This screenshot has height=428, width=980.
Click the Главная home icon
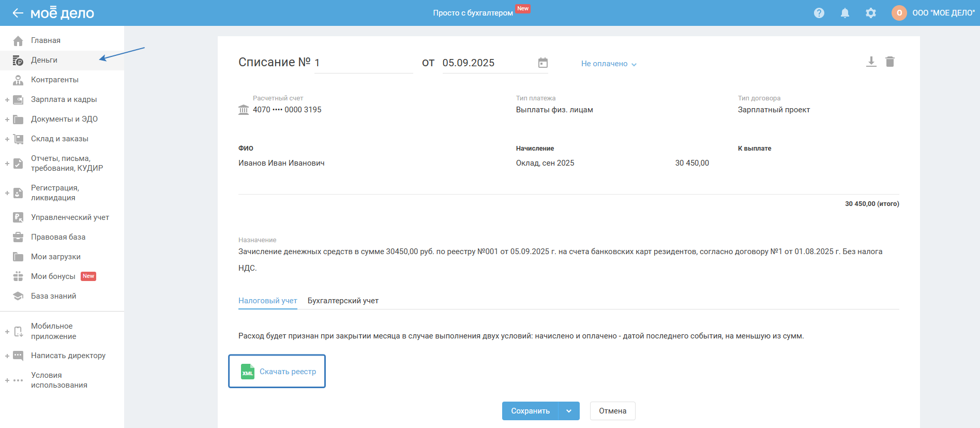tap(18, 40)
